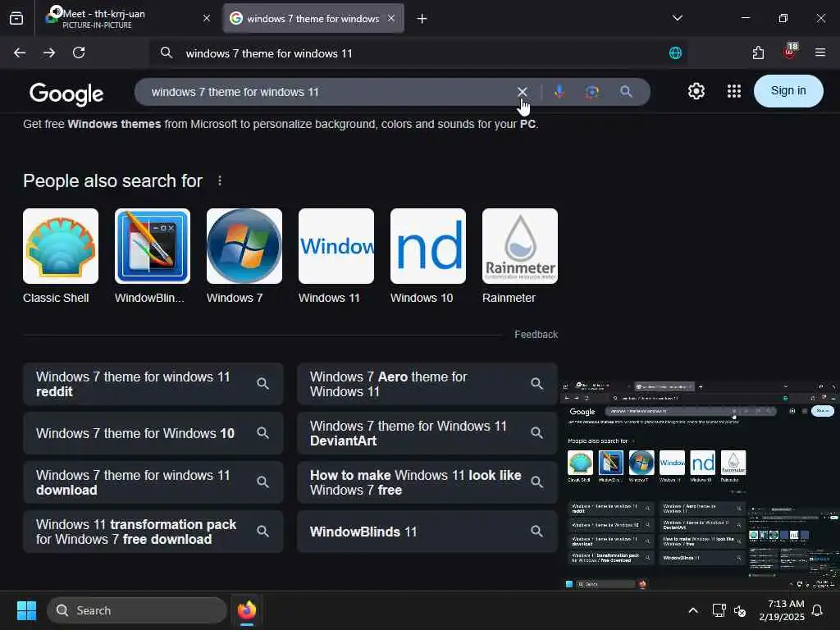
Task: Open People also search for options menu
Action: pos(220,181)
